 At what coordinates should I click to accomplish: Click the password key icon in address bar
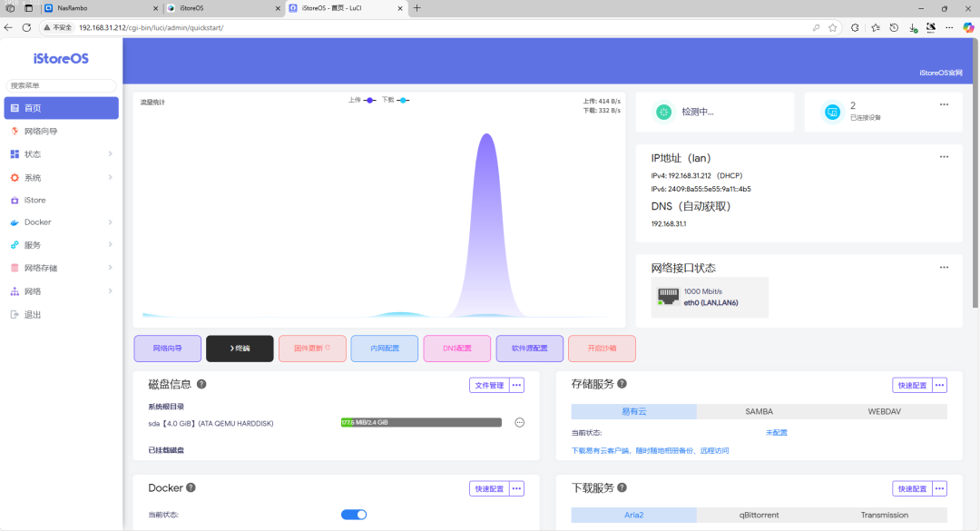tap(816, 27)
